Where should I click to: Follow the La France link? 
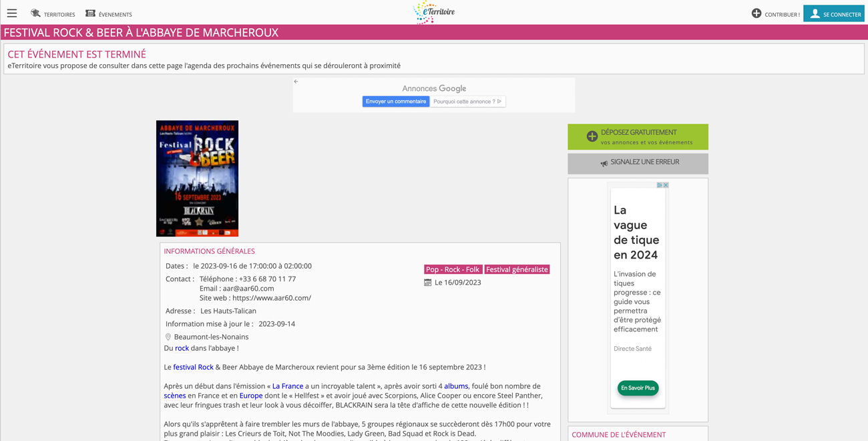[288, 386]
